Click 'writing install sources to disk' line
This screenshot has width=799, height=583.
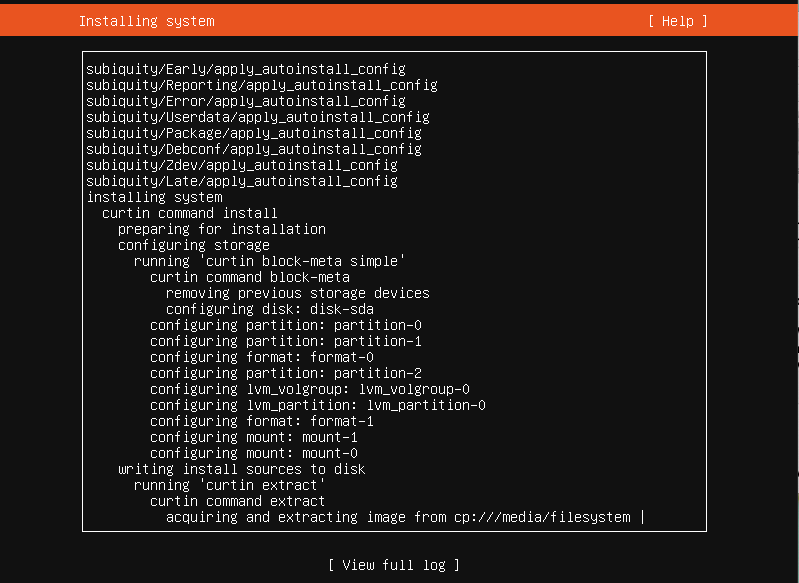pos(242,469)
